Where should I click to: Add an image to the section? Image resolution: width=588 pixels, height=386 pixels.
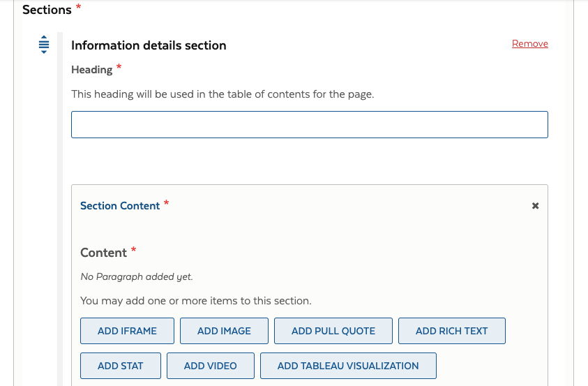pos(224,331)
